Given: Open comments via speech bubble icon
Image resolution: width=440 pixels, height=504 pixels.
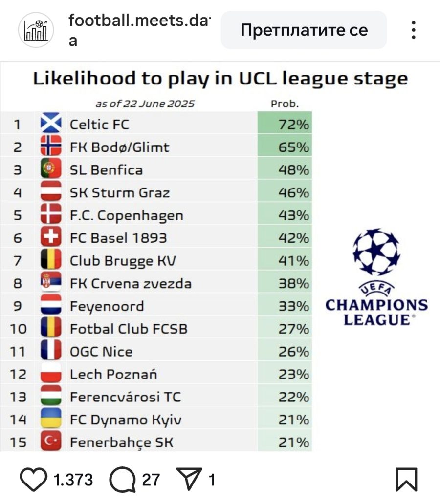Looking at the screenshot, I should (123, 479).
